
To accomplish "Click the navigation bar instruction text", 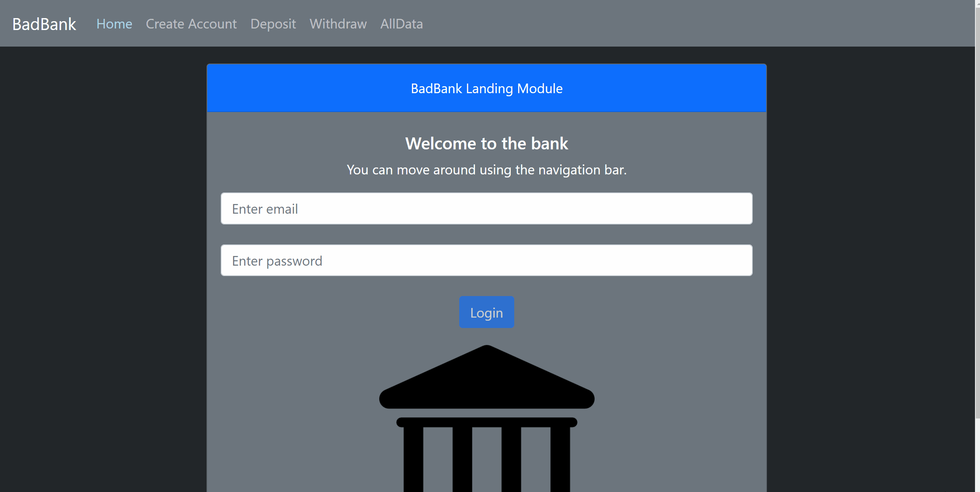I will [x=487, y=170].
